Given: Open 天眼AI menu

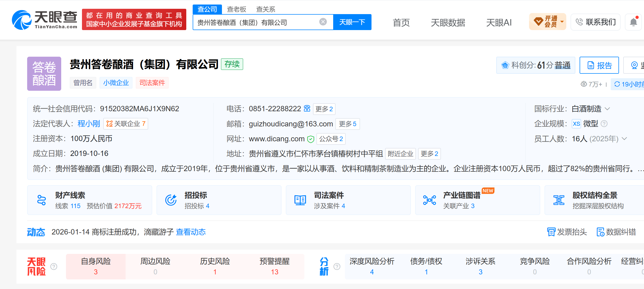Looking at the screenshot, I should (x=499, y=23).
